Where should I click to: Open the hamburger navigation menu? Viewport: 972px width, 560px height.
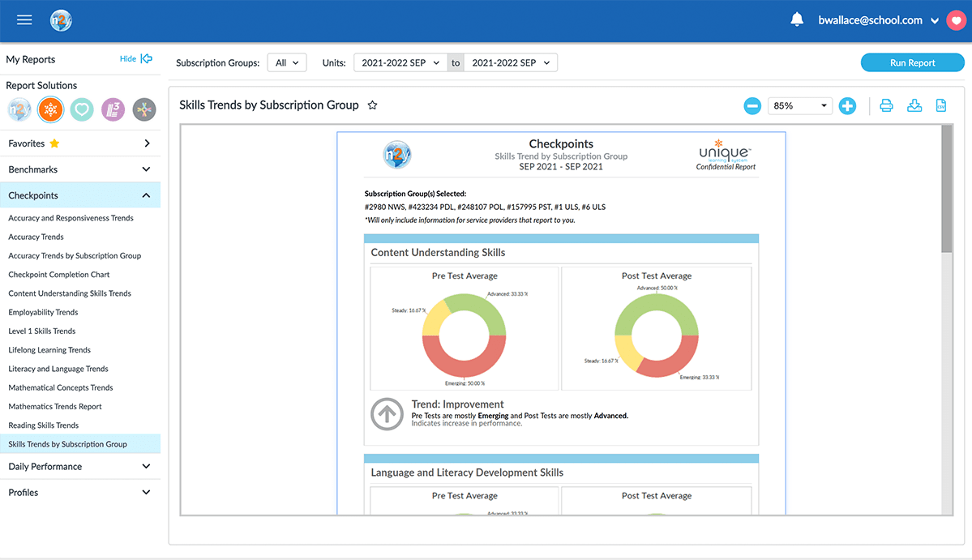click(24, 19)
